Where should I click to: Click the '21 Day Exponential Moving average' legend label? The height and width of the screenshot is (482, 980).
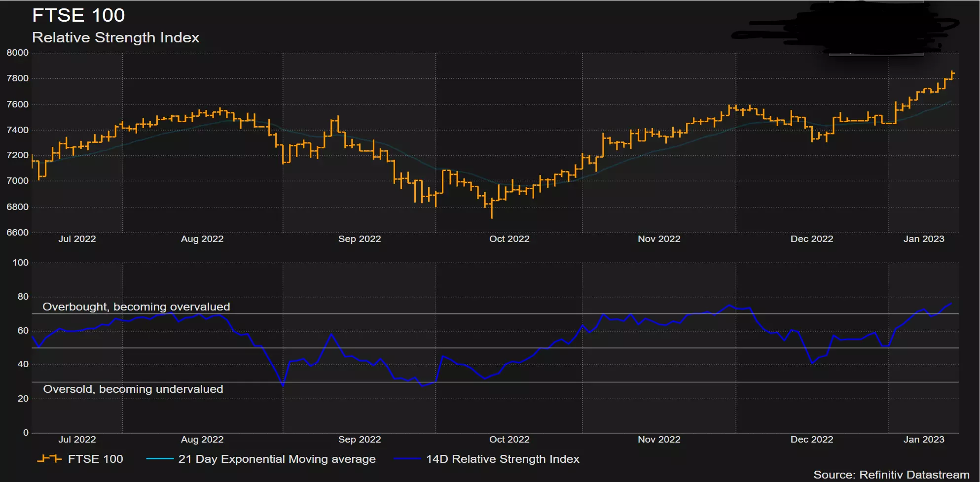(277, 459)
